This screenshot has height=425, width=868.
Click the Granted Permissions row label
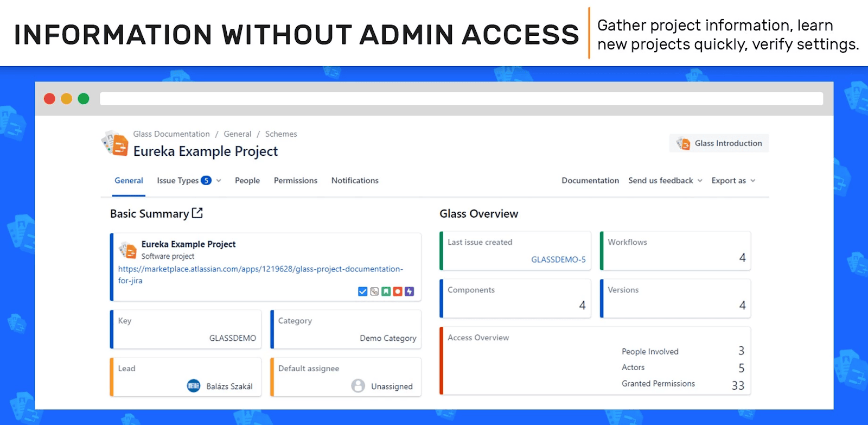tap(658, 384)
